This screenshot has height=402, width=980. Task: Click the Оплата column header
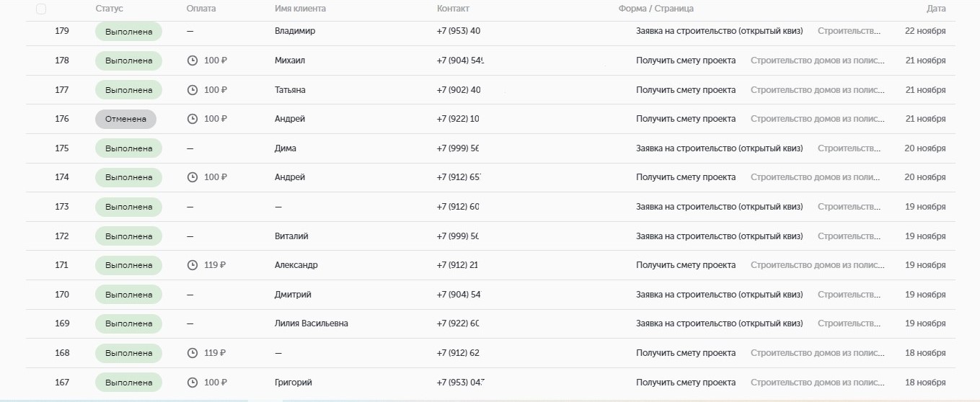[x=200, y=9]
